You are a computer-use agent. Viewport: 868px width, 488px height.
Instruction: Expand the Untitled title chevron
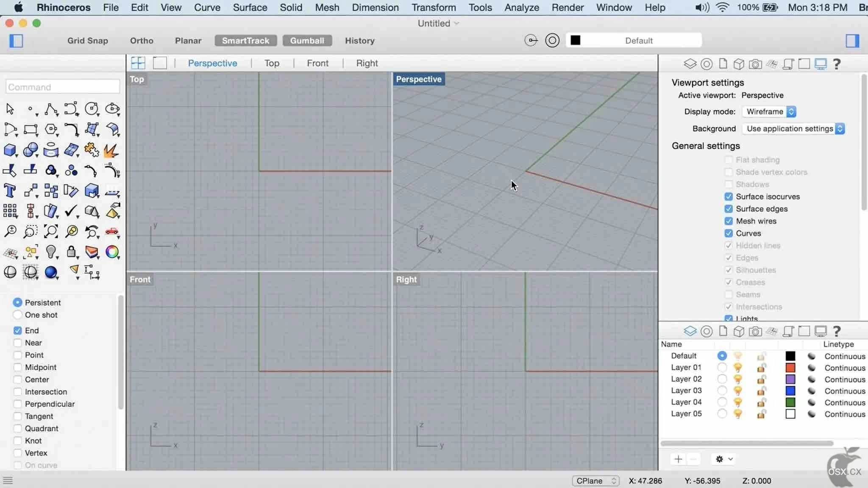(x=456, y=23)
